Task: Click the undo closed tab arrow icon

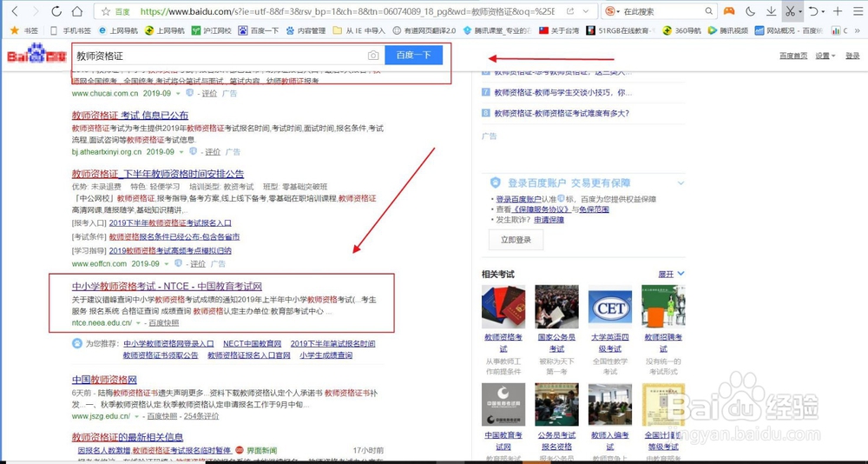Action: tap(814, 11)
